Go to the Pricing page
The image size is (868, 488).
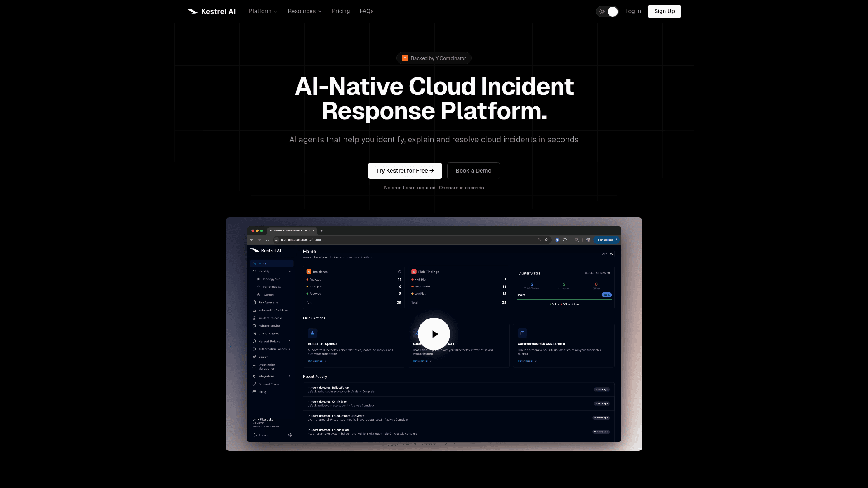[341, 11]
